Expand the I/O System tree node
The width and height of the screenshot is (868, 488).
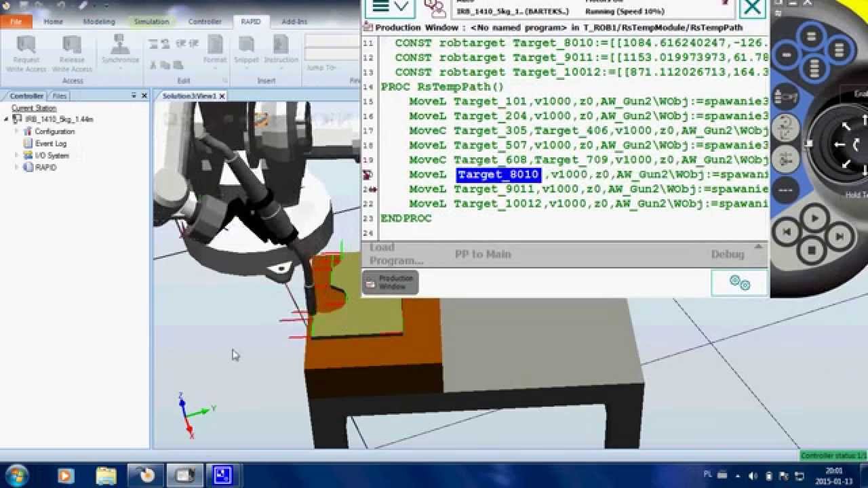pyautogui.click(x=18, y=155)
